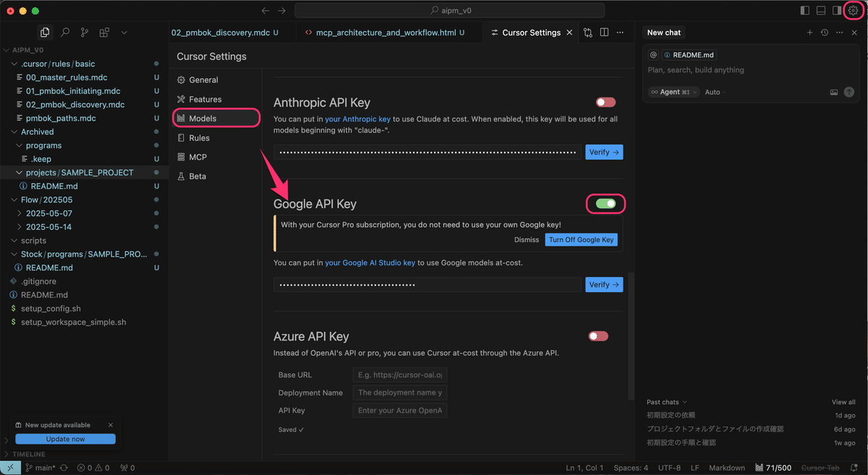Show chat history clock icon
This screenshot has height=475, width=868.
(825, 33)
